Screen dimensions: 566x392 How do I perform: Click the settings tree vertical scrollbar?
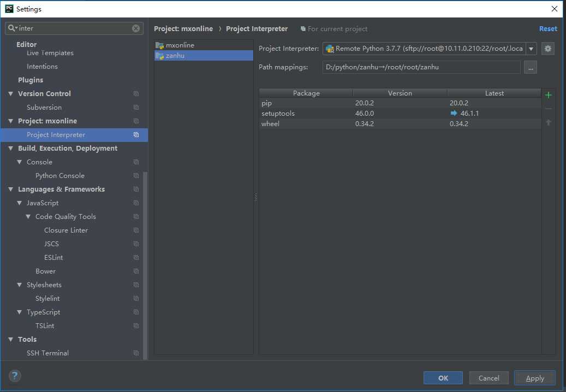tap(146, 265)
